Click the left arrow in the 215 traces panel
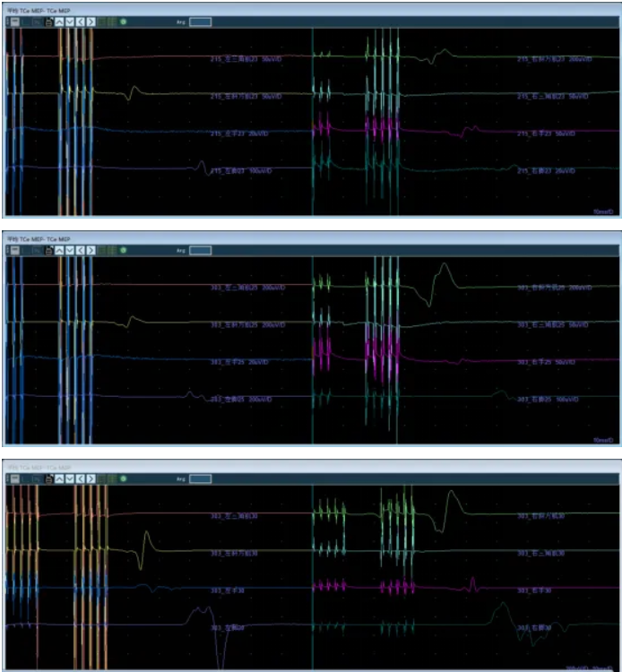Screen dimensions: 622x672 point(80,22)
